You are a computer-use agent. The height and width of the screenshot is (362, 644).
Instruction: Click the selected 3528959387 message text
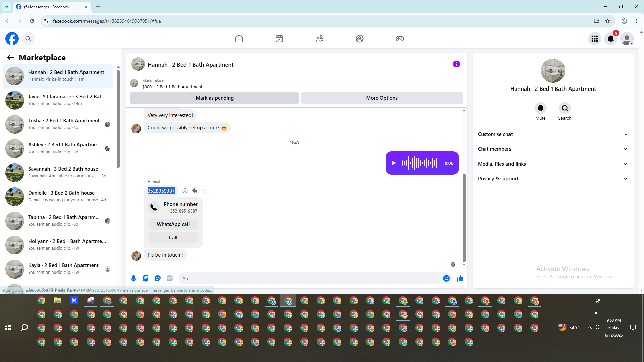[x=161, y=191]
